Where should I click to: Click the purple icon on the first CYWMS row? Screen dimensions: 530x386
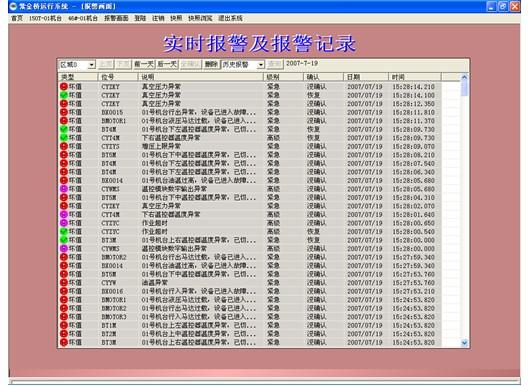pos(64,189)
